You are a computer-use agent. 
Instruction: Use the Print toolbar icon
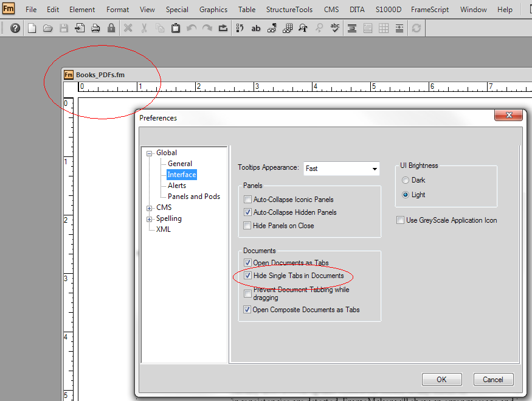point(95,27)
